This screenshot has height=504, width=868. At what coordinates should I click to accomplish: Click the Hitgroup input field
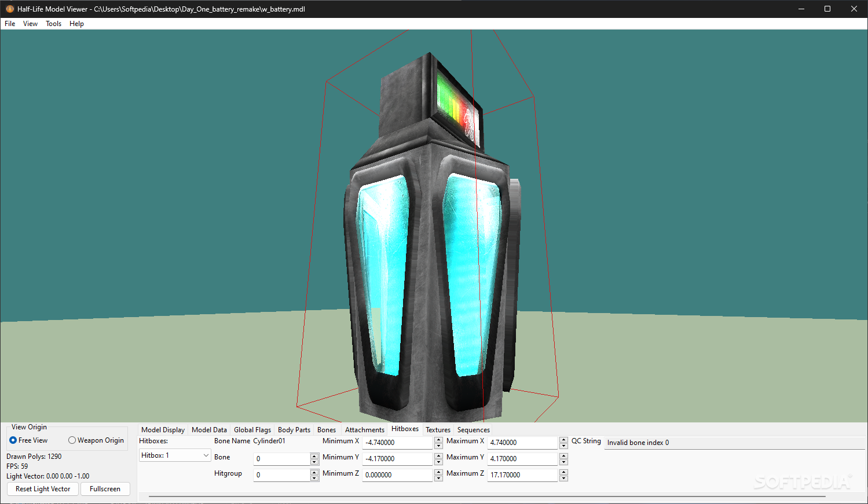pos(282,475)
